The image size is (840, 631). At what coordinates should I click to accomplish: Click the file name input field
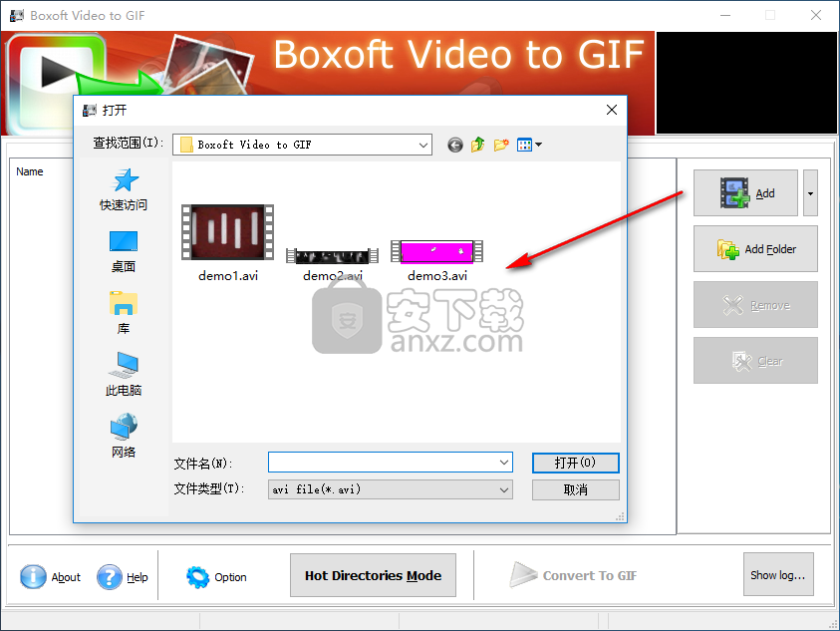390,463
